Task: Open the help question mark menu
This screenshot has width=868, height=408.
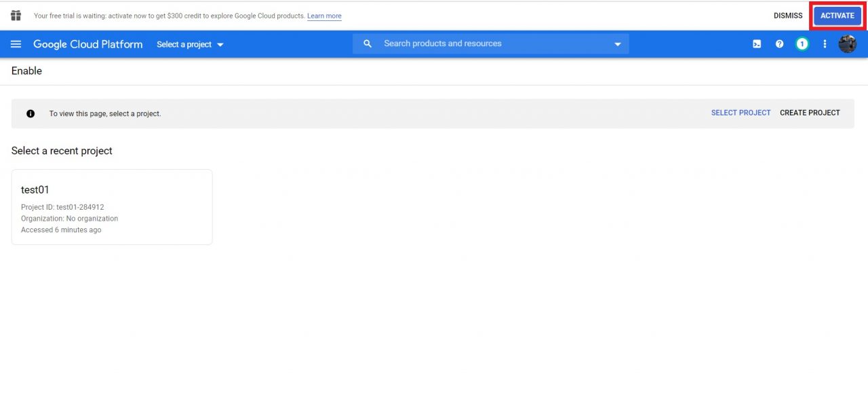Action: 779,44
